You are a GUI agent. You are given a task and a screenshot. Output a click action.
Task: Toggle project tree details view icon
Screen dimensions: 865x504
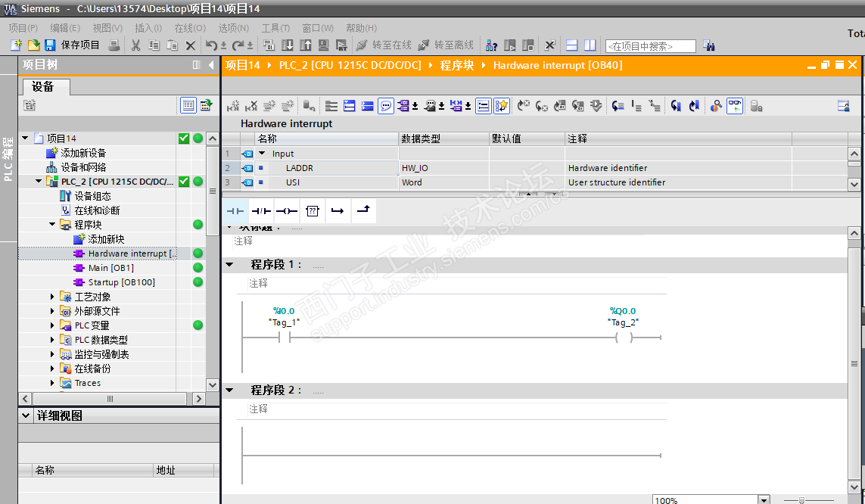click(x=188, y=104)
